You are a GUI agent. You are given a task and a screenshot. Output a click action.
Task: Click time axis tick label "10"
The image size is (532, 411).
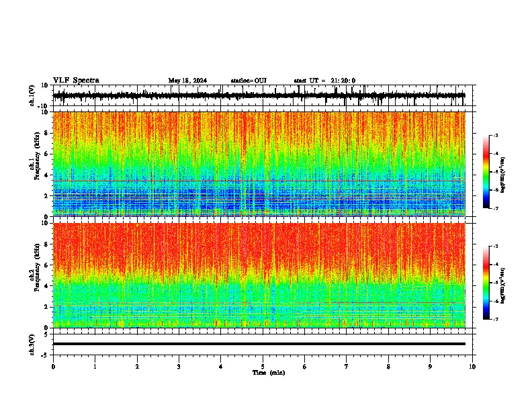(x=472, y=367)
